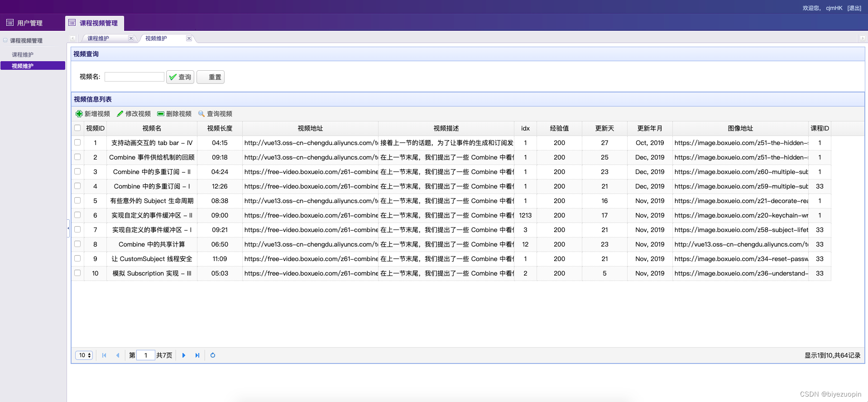
Task: Jump to last page arrow
Action: pyautogui.click(x=197, y=355)
